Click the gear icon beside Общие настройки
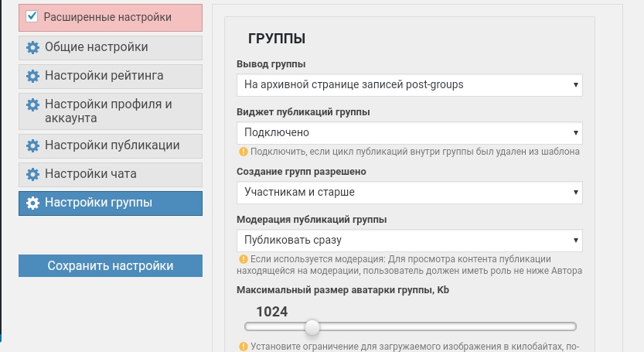Screen dimensions: 644x352 (x=32, y=47)
